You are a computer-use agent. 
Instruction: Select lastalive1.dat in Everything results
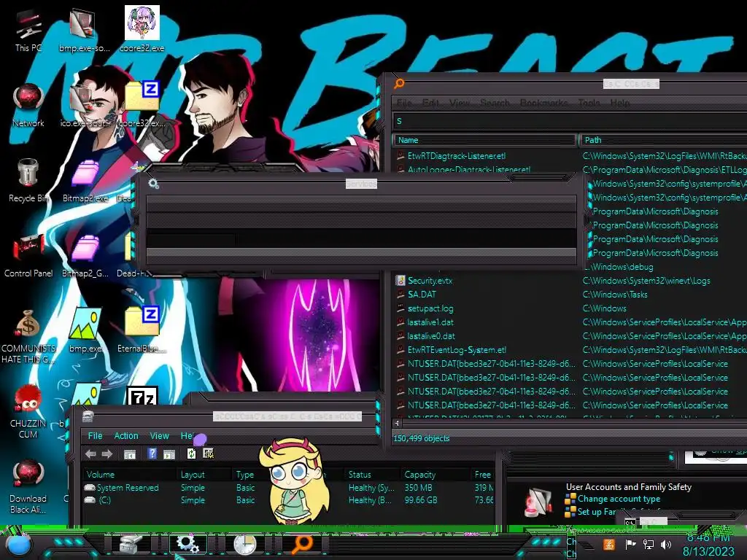(430, 322)
